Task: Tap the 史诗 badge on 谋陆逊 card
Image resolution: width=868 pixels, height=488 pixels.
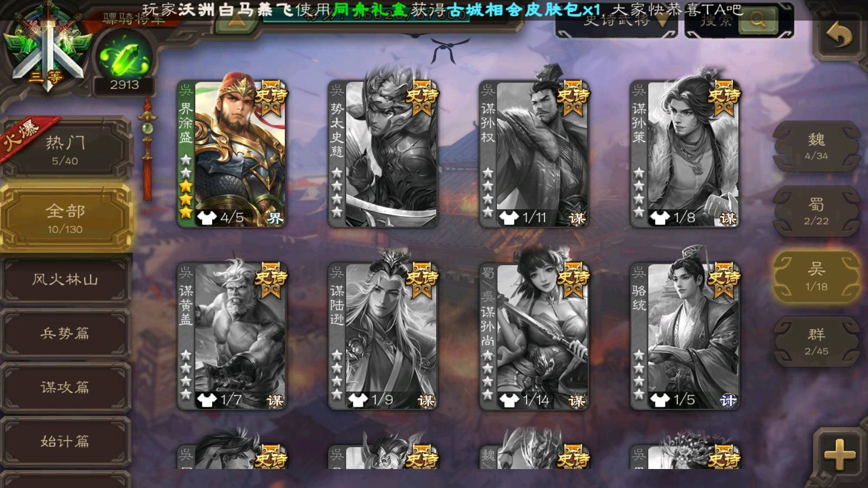Action: 422,280
